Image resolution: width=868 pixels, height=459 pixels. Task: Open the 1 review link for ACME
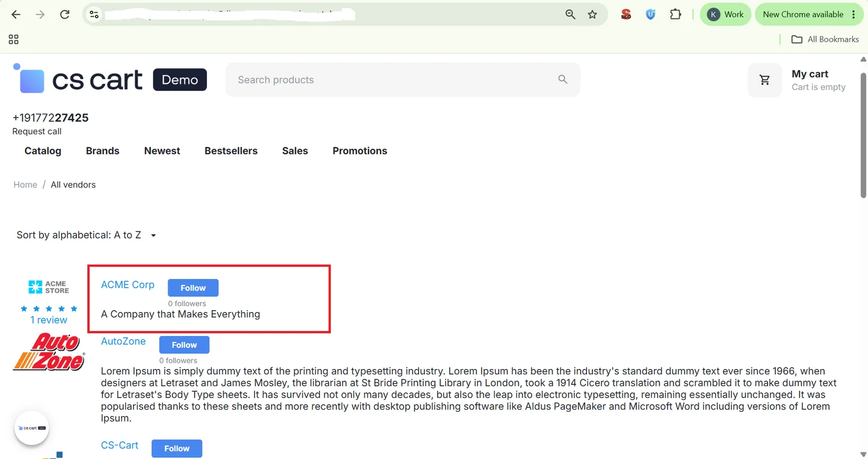(x=49, y=320)
